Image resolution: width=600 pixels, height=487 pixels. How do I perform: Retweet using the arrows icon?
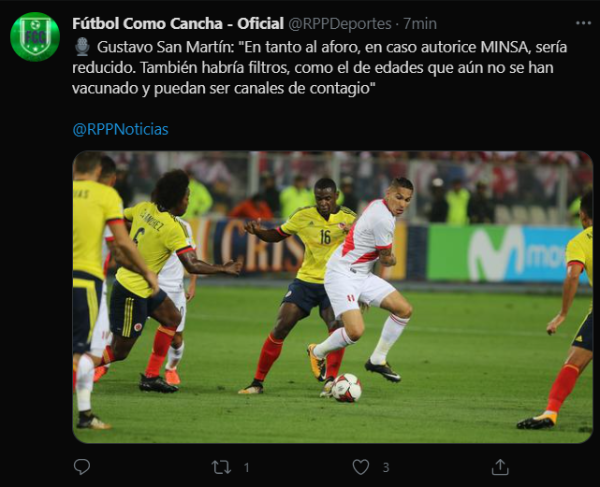click(x=221, y=467)
